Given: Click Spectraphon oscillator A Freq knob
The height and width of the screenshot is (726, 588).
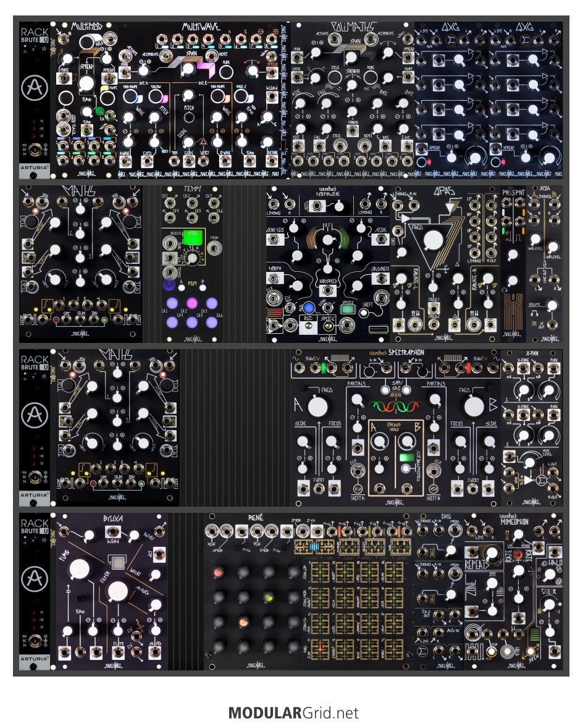Looking at the screenshot, I should tap(317, 406).
